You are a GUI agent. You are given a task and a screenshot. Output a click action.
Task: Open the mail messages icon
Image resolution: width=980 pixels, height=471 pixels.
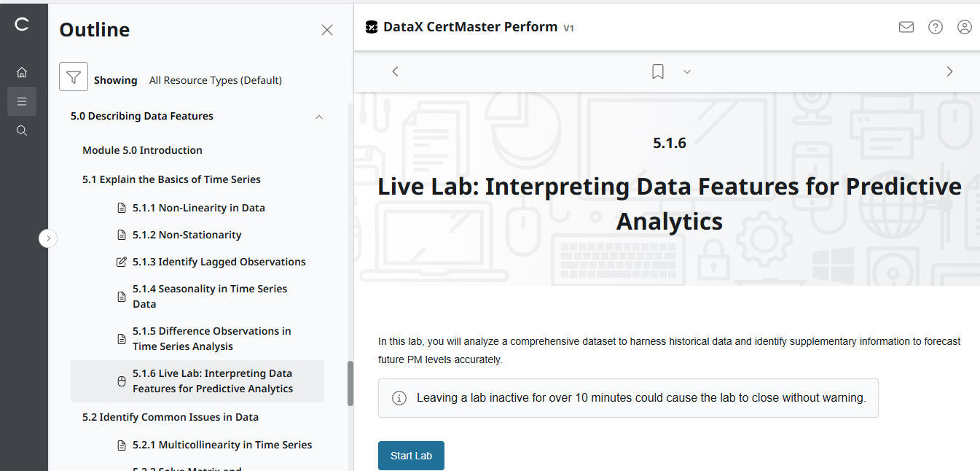[x=906, y=27]
